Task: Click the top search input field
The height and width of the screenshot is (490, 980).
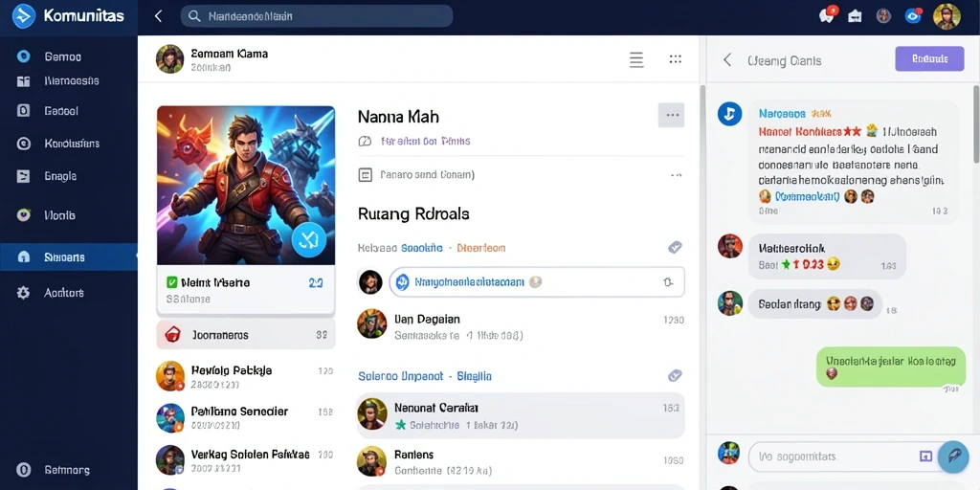Action: coord(316,16)
